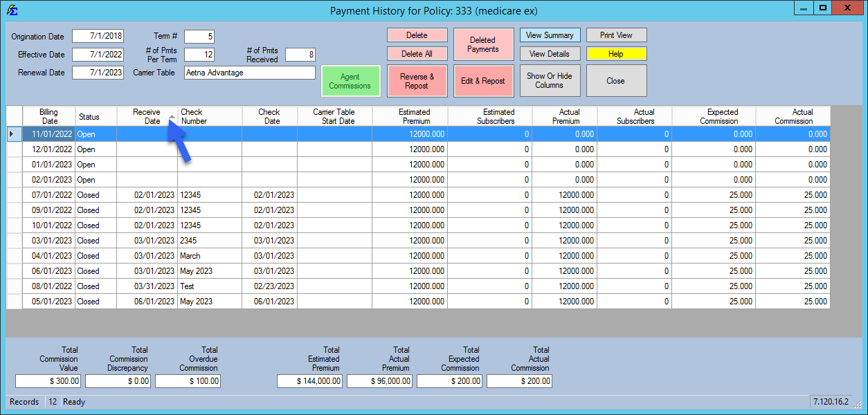Sort by the Billing Date column header
The image size is (868, 415).
click(48, 116)
